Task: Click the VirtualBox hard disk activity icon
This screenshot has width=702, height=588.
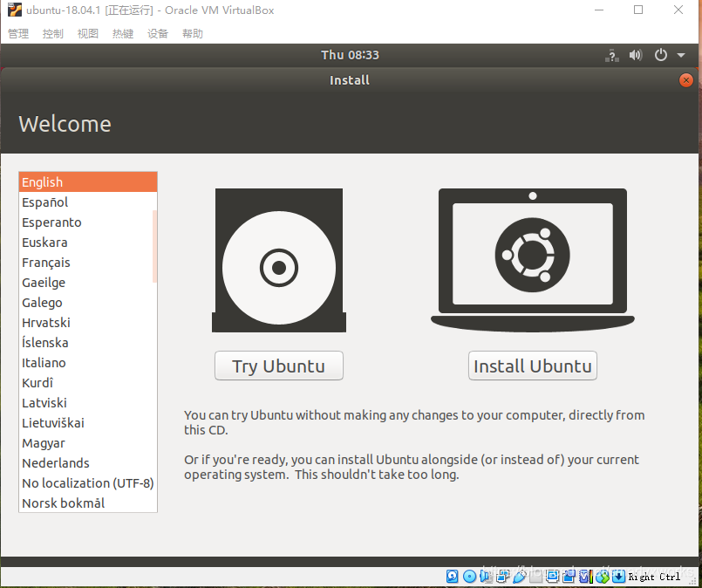Action: coord(453,576)
